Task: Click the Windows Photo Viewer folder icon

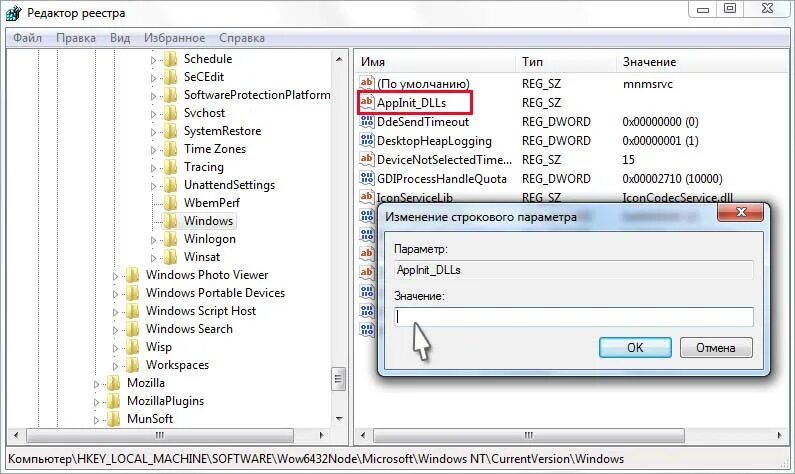Action: click(x=133, y=275)
